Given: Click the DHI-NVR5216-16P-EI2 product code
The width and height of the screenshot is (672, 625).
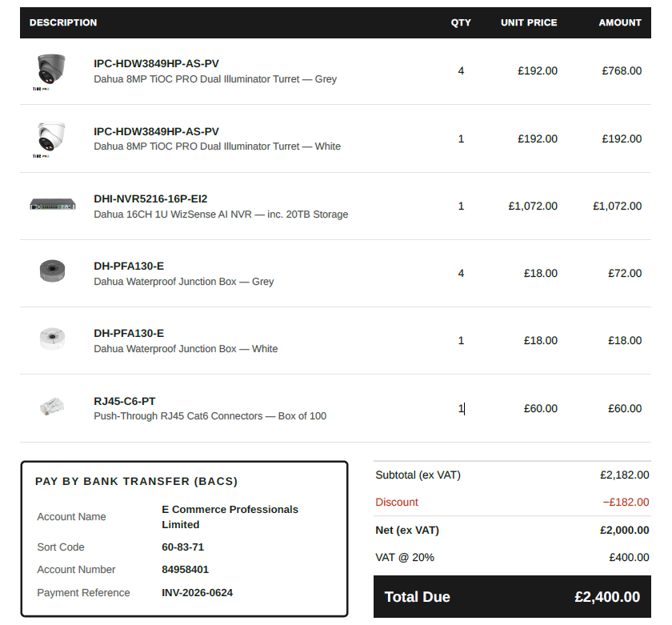Looking at the screenshot, I should pyautogui.click(x=150, y=199).
